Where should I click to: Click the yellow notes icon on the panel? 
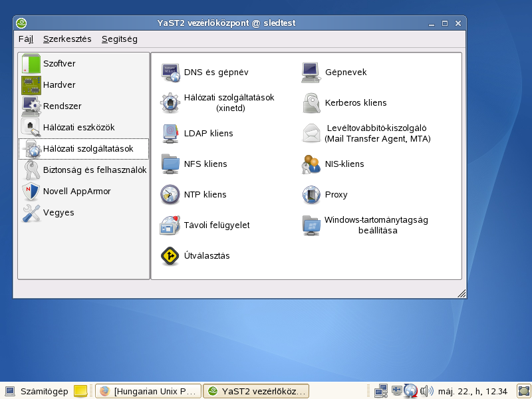(x=80, y=391)
